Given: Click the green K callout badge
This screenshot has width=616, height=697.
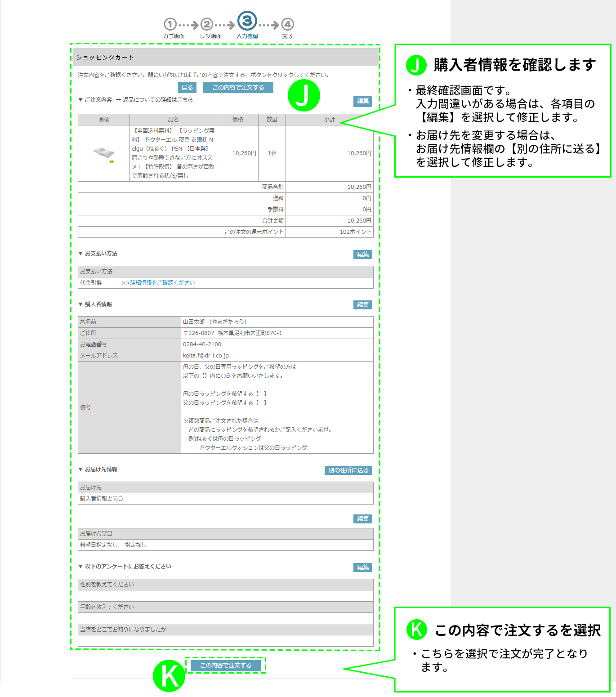Looking at the screenshot, I should coord(169,675).
